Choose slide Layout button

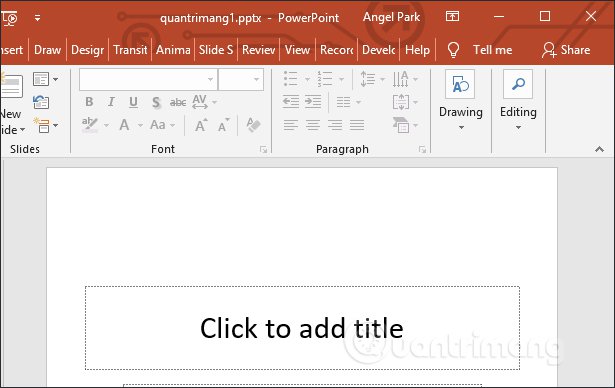click(x=41, y=79)
